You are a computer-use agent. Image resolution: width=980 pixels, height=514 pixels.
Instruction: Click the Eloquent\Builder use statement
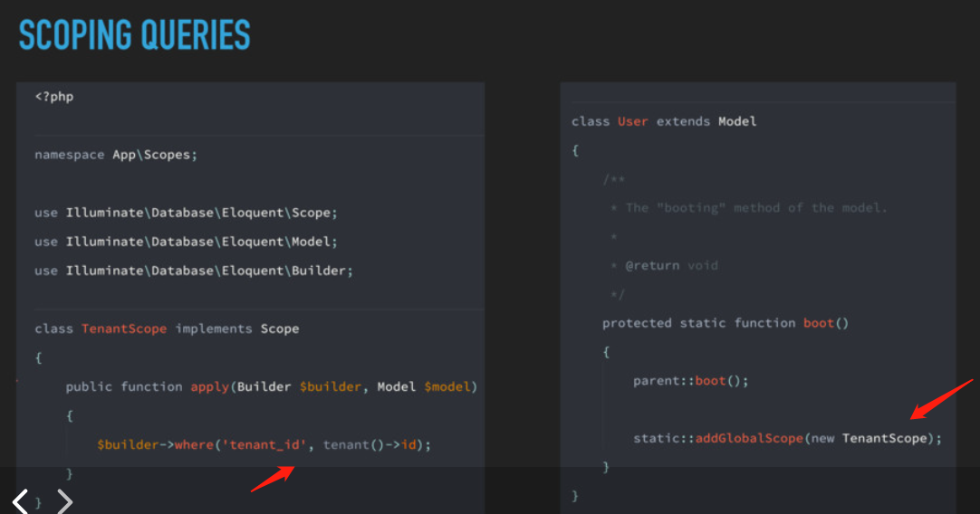[194, 271]
